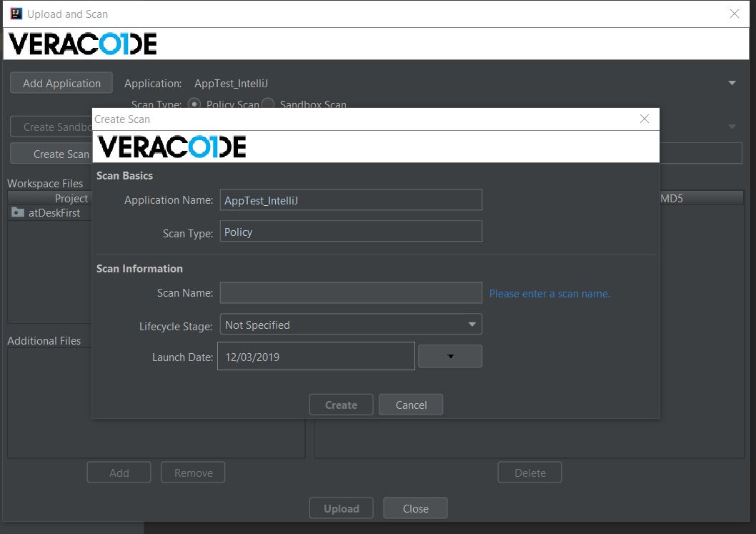Open the sandbox selector dropdown arrow
This screenshot has height=534, width=756.
coord(732,127)
